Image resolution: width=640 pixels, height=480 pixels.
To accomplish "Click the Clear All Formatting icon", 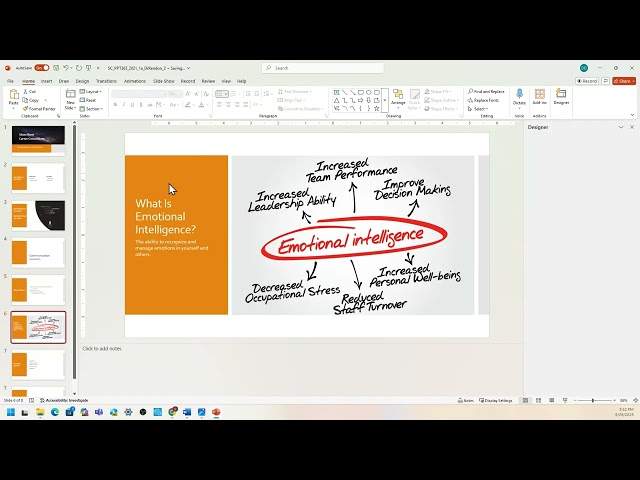I will tap(207, 94).
